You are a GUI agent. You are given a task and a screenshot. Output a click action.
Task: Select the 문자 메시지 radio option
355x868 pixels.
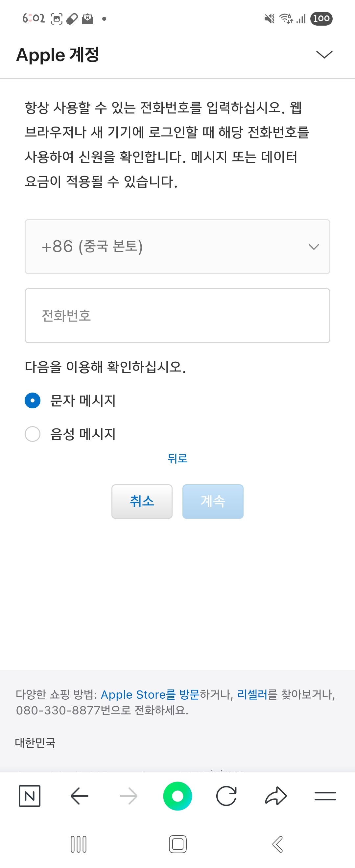tap(33, 400)
